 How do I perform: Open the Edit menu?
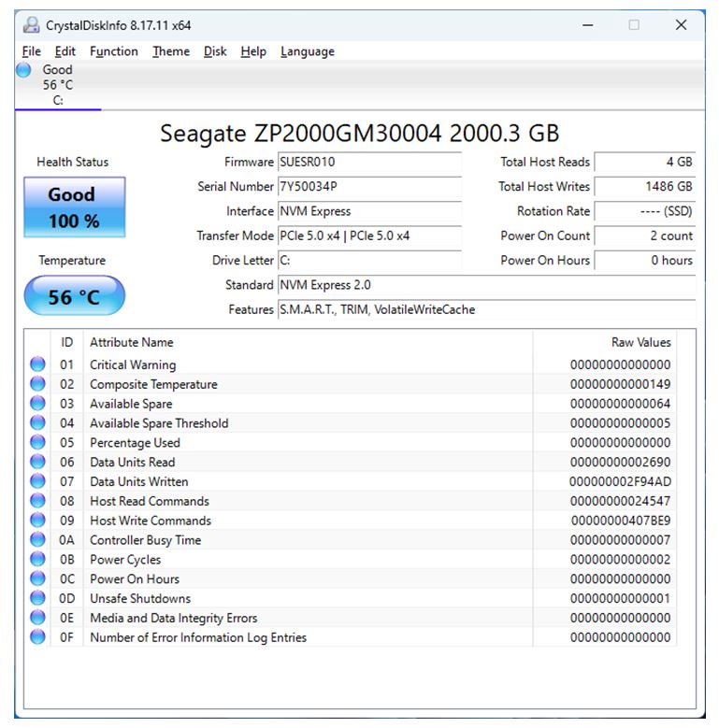pos(65,51)
